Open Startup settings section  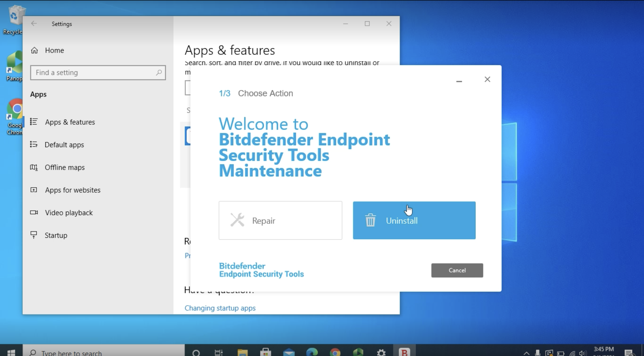(x=56, y=235)
